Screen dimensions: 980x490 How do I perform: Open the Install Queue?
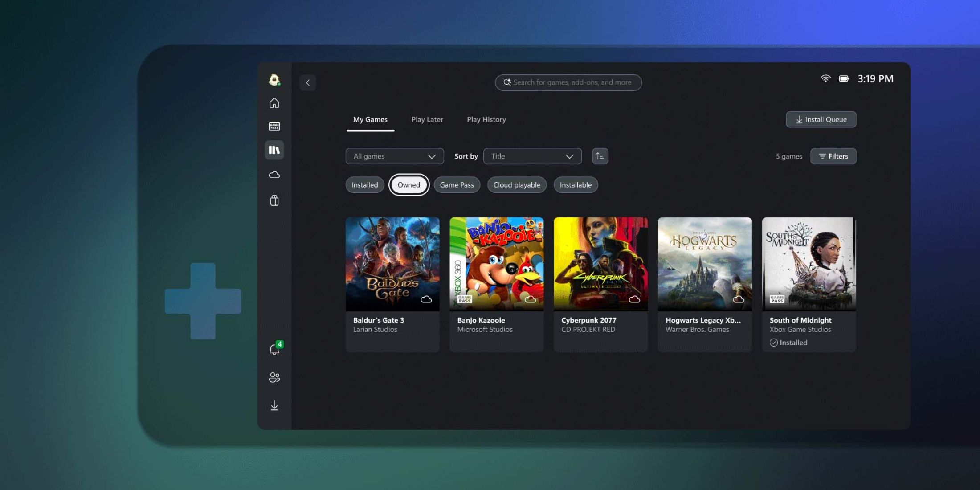(821, 120)
